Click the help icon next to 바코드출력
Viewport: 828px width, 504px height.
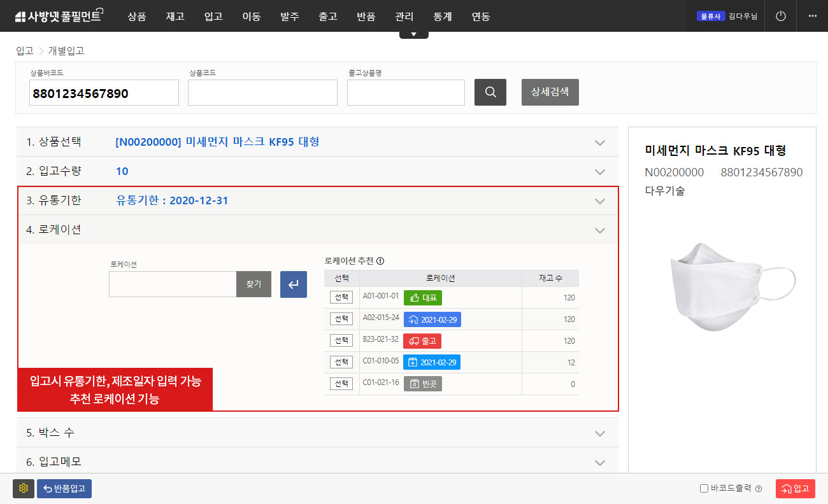[759, 489]
